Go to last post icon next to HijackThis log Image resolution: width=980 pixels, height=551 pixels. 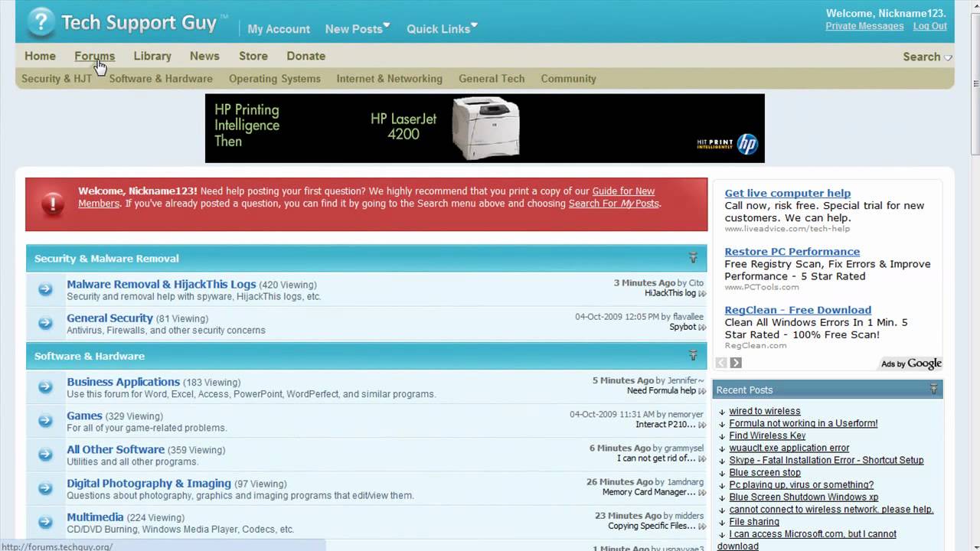(x=702, y=294)
